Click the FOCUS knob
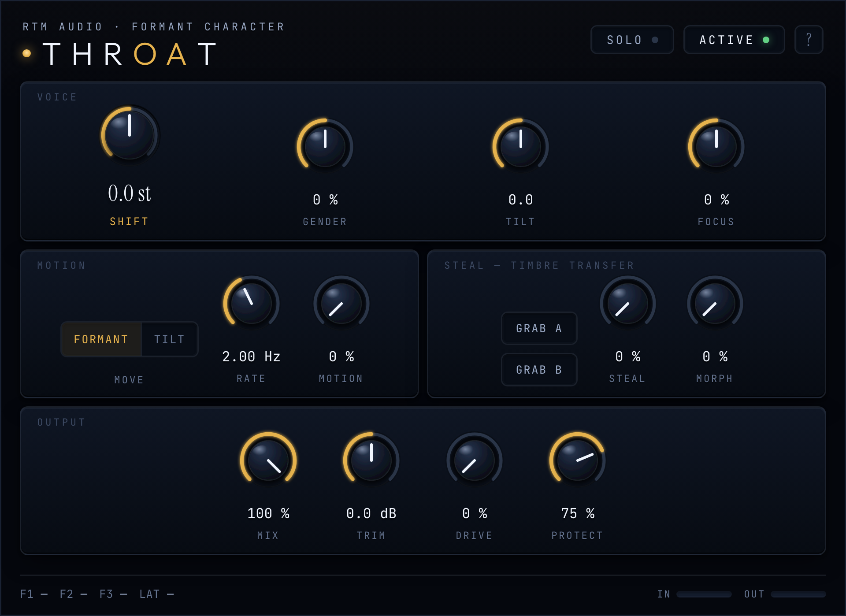Viewport: 846px width, 616px height. tap(716, 146)
